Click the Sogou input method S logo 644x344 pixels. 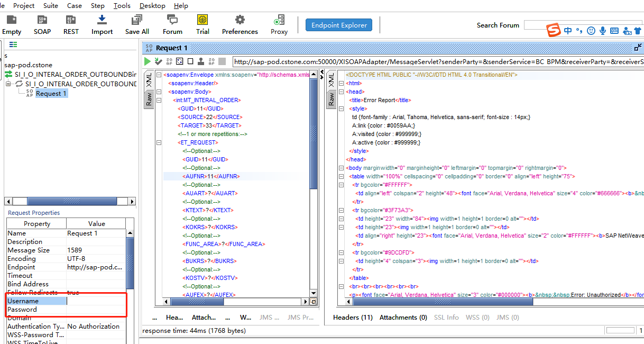click(554, 30)
